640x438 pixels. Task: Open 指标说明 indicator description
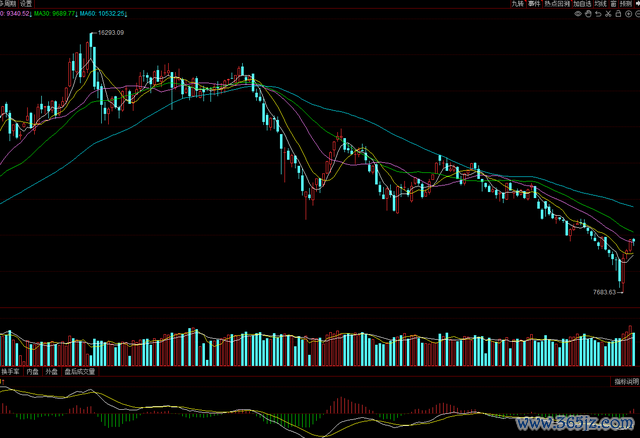(x=626, y=382)
